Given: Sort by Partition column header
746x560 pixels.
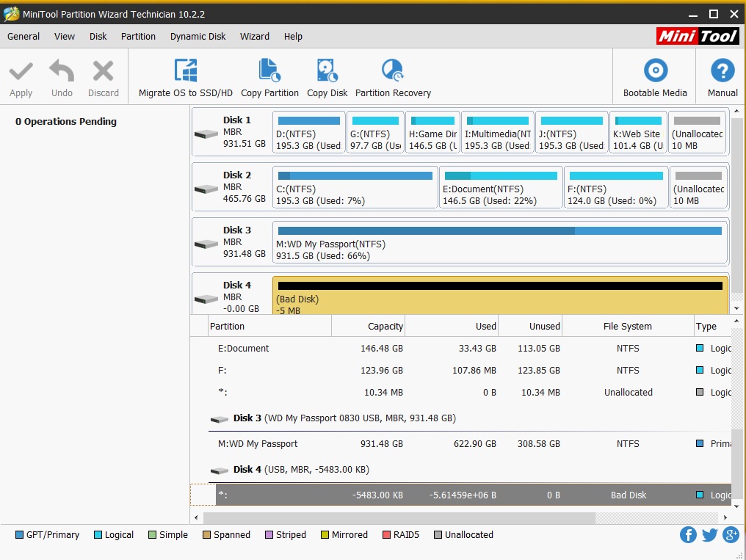Looking at the screenshot, I should point(269,326).
